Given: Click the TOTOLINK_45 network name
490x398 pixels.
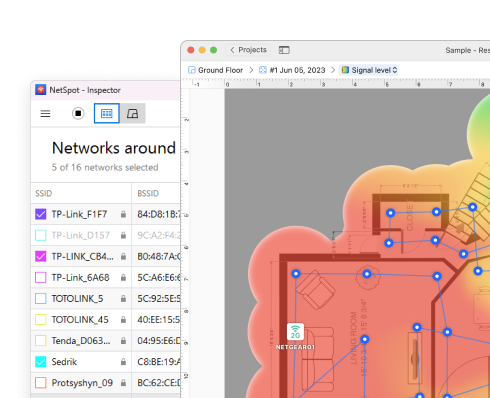Looking at the screenshot, I should (x=80, y=320).
